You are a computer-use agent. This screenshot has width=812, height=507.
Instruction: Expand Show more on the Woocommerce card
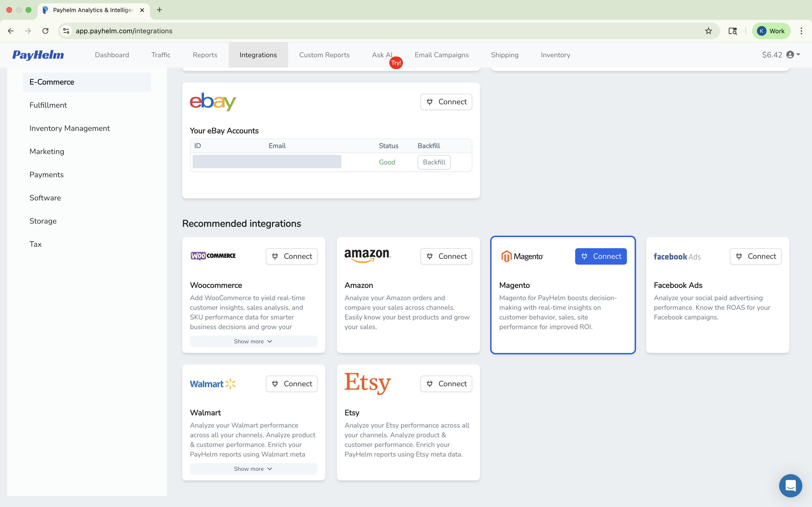click(253, 341)
